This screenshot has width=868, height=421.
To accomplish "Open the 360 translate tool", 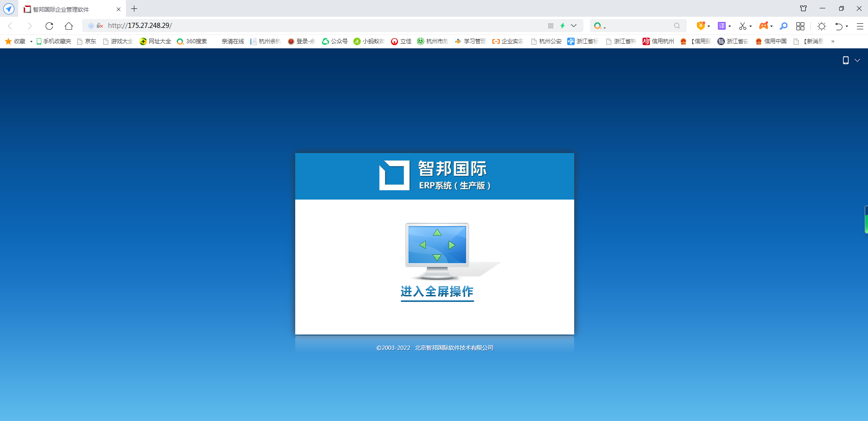I will 722,26.
